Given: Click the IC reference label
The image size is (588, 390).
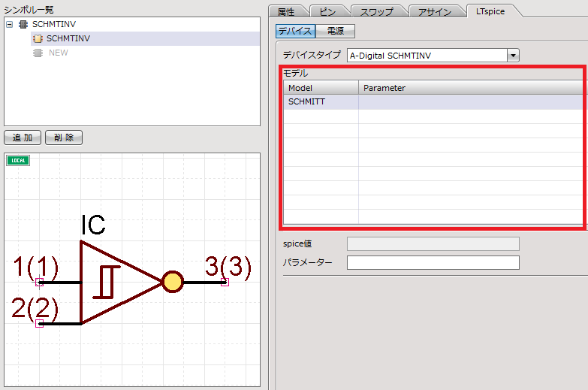Looking at the screenshot, I should click(x=93, y=225).
